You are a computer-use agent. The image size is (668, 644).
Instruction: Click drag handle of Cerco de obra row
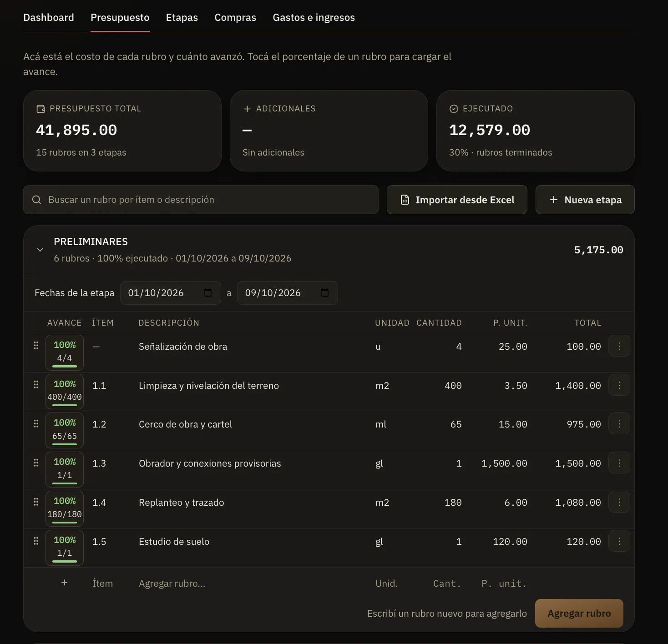36,423
